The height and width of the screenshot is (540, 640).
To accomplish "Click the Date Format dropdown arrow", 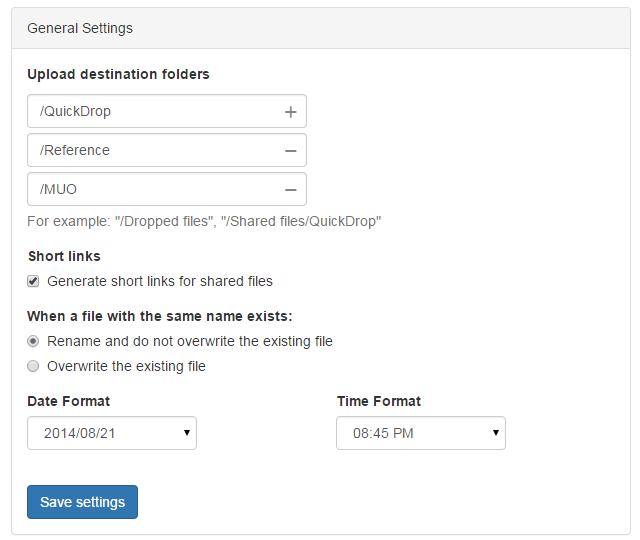I will (x=187, y=433).
